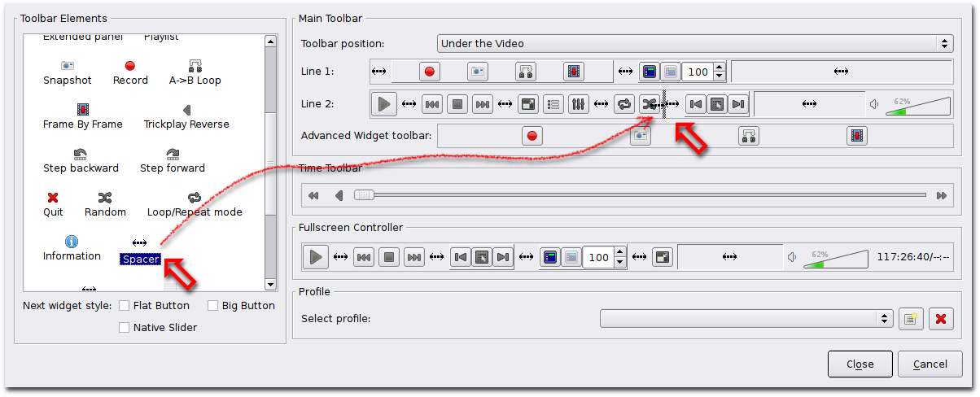
Task: Click the Information element icon
Action: (x=72, y=242)
